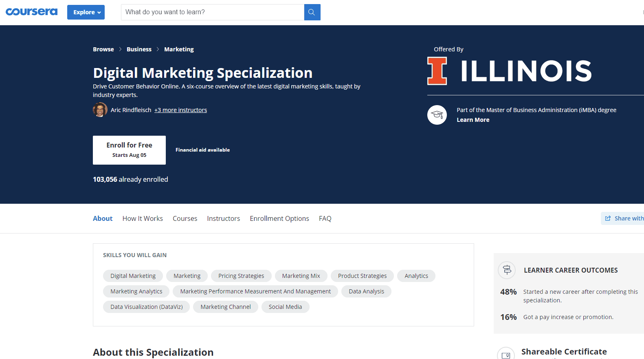Switch to the How It Works tab

tap(143, 218)
